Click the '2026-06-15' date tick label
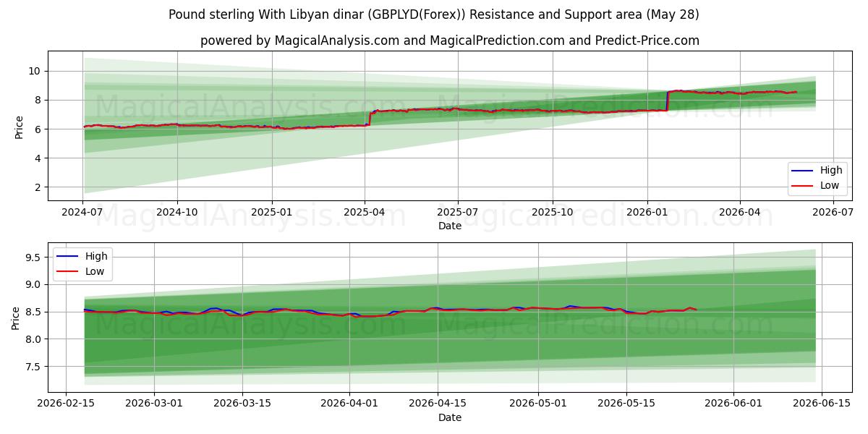The width and height of the screenshot is (868, 434). pos(823,404)
